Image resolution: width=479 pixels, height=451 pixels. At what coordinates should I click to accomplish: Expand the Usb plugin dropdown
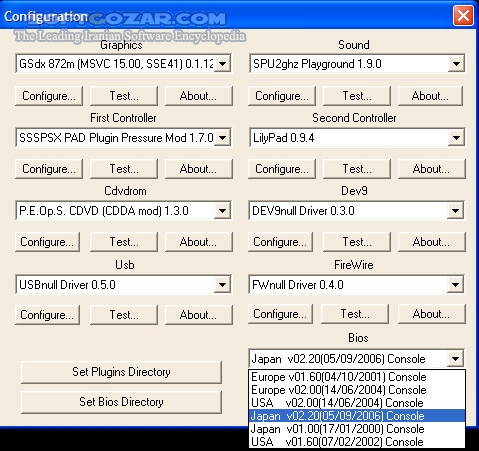(222, 284)
